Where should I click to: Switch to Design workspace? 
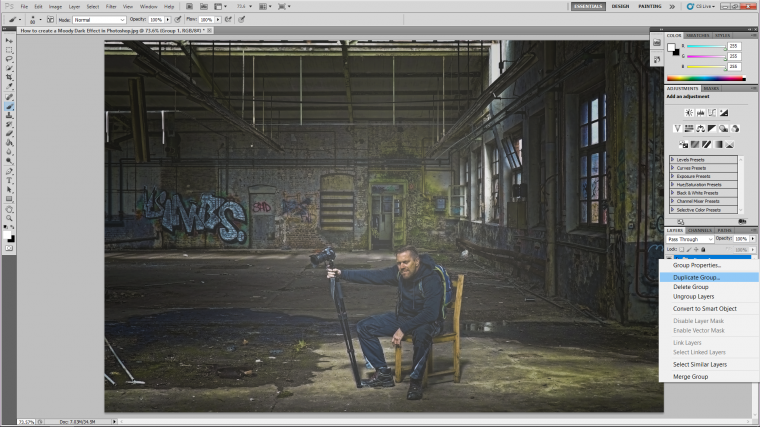pyautogui.click(x=620, y=6)
